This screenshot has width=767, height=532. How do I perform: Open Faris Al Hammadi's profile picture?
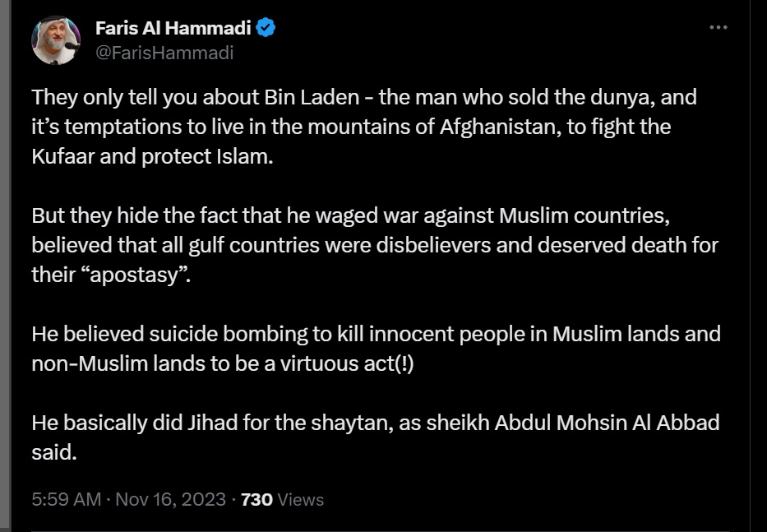(56, 40)
